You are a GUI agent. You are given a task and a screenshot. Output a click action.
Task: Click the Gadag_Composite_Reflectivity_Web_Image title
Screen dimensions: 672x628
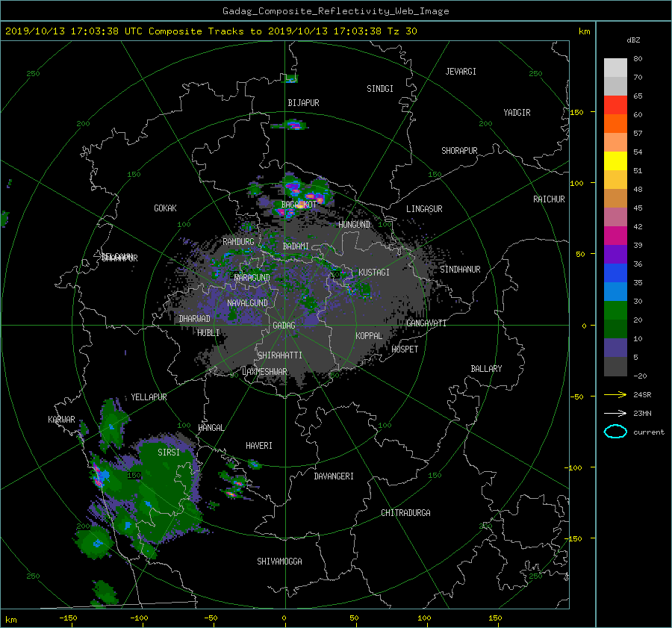(335, 11)
